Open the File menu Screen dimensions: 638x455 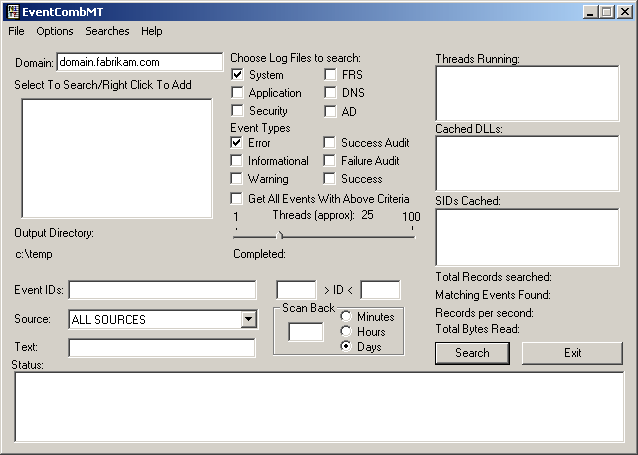coord(16,31)
